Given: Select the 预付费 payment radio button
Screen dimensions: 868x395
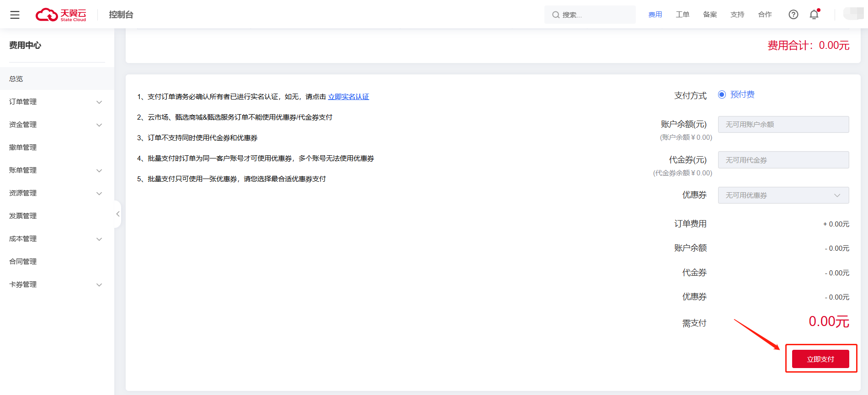Looking at the screenshot, I should pos(722,95).
